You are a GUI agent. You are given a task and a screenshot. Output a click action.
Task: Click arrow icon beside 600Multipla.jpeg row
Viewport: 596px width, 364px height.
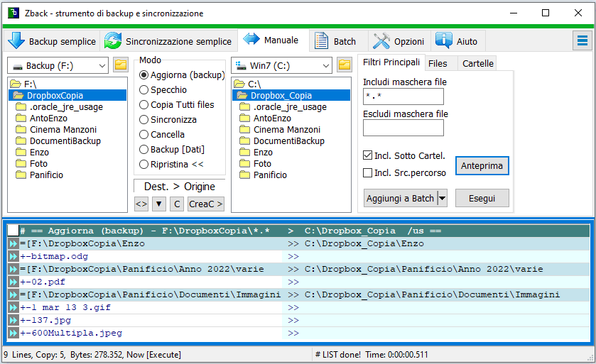click(13, 333)
